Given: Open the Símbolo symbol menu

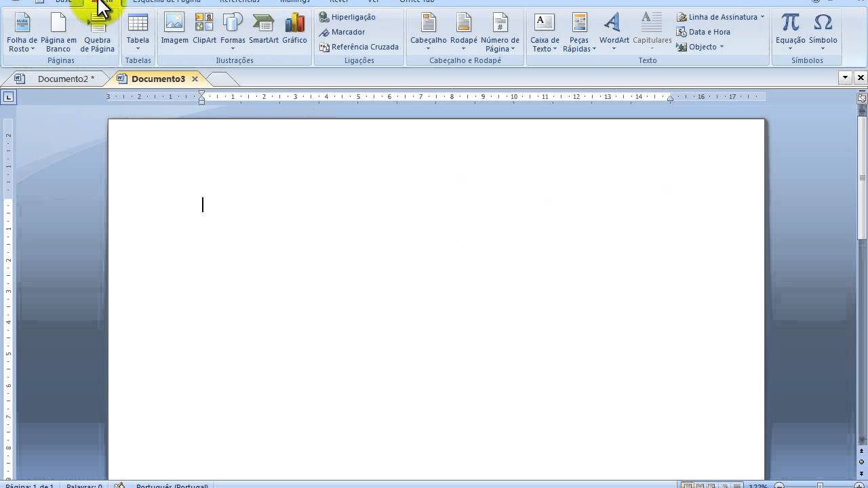Looking at the screenshot, I should pos(823,33).
